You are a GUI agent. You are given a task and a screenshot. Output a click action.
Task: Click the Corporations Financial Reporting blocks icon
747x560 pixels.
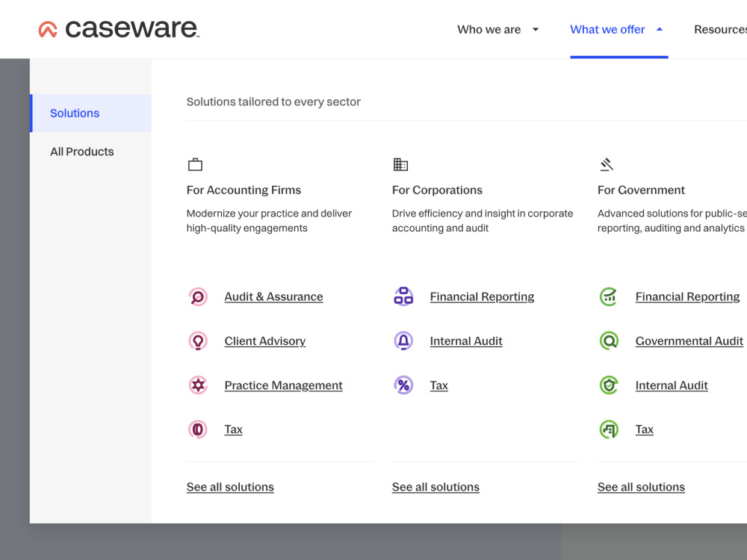click(403, 296)
